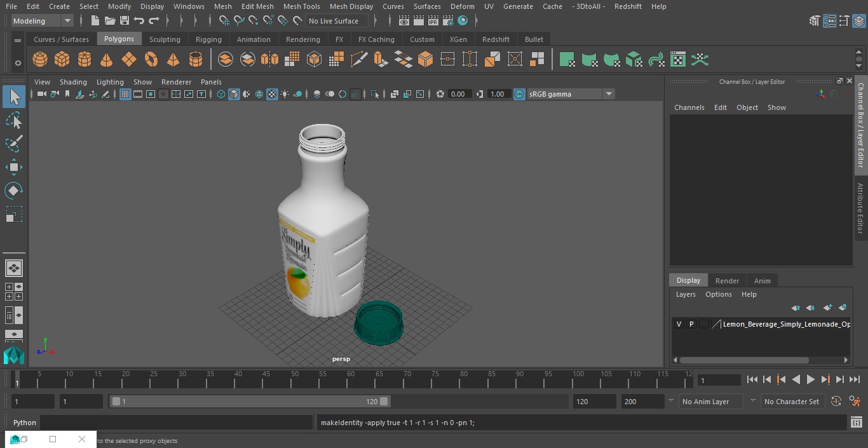Undo the last action via toolbar arrow
Image resolution: width=868 pixels, height=448 pixels.
click(x=139, y=21)
